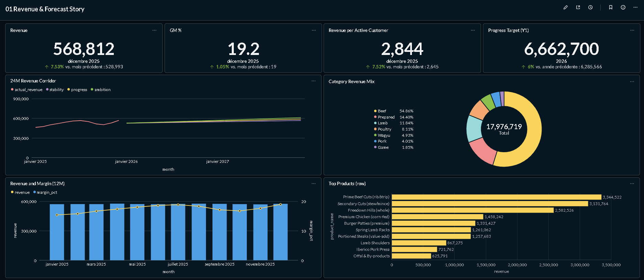Open the sharing icon in the header

pos(578,8)
